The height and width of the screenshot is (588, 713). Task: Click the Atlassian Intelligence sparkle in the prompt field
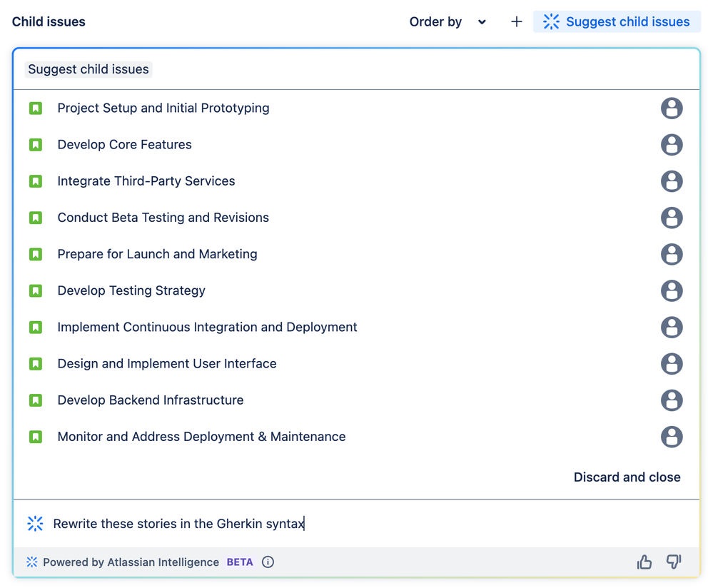tap(35, 523)
